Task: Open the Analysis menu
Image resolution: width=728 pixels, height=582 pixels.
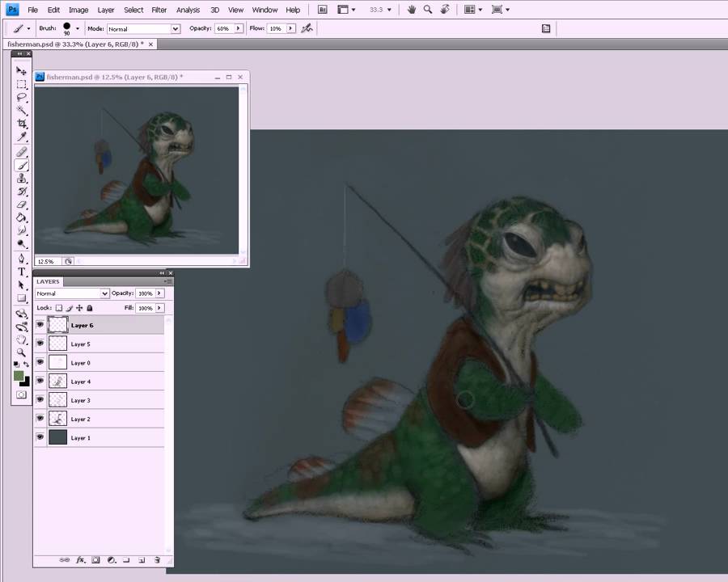Action: (188, 10)
